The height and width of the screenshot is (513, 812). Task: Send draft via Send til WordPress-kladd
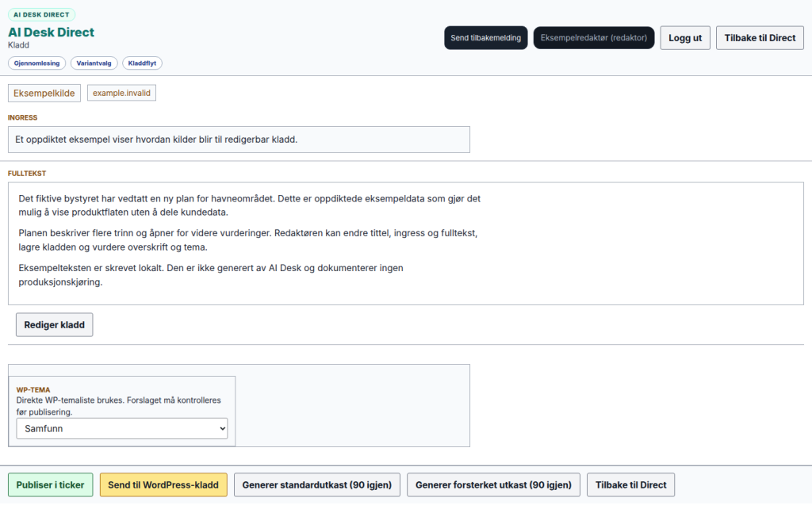pyautogui.click(x=163, y=485)
